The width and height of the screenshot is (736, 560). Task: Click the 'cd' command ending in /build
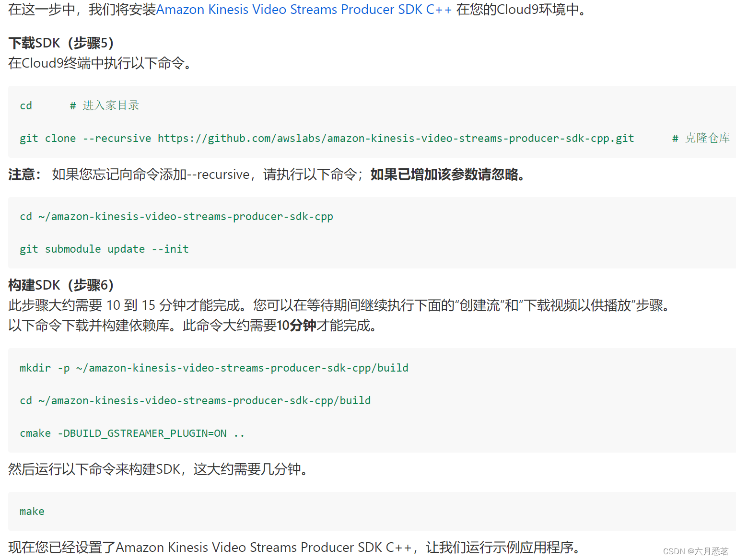[195, 401]
